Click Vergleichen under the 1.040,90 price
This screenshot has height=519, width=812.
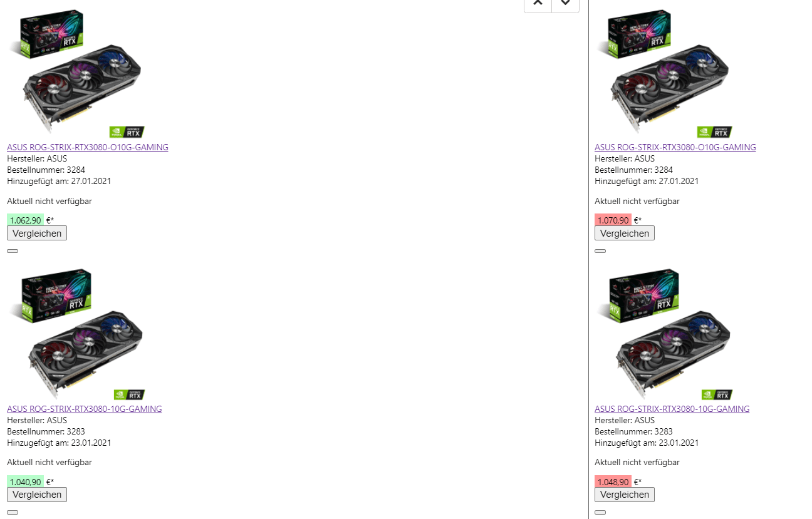[x=37, y=495]
